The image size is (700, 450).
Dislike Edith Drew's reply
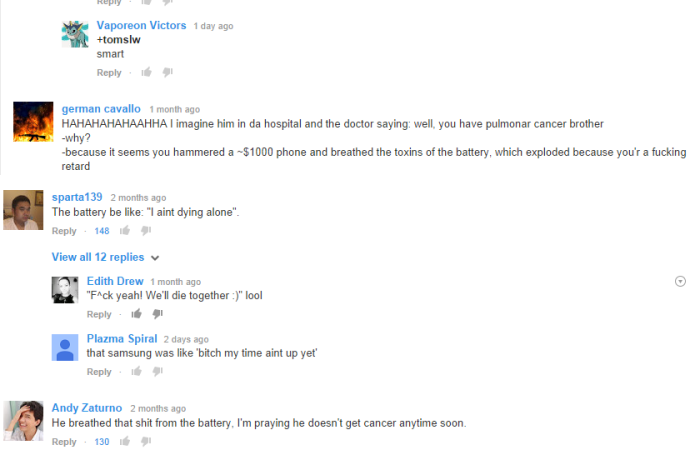(x=158, y=314)
